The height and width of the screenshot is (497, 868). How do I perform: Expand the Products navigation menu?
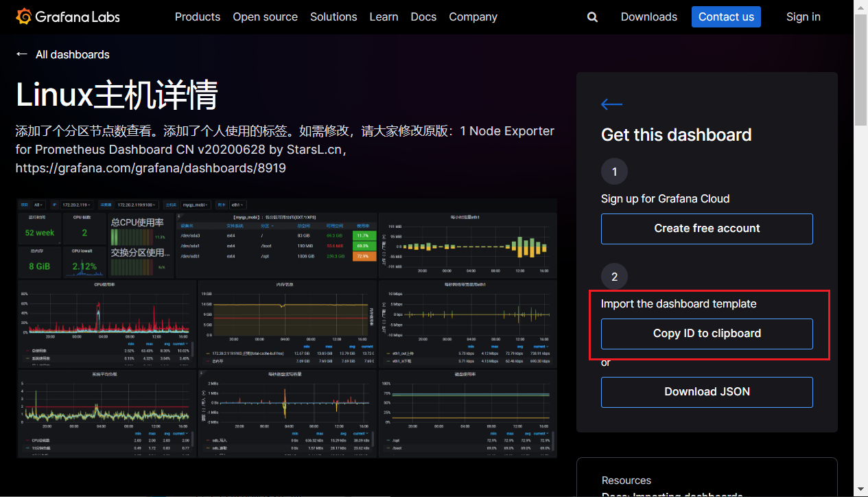tap(198, 17)
